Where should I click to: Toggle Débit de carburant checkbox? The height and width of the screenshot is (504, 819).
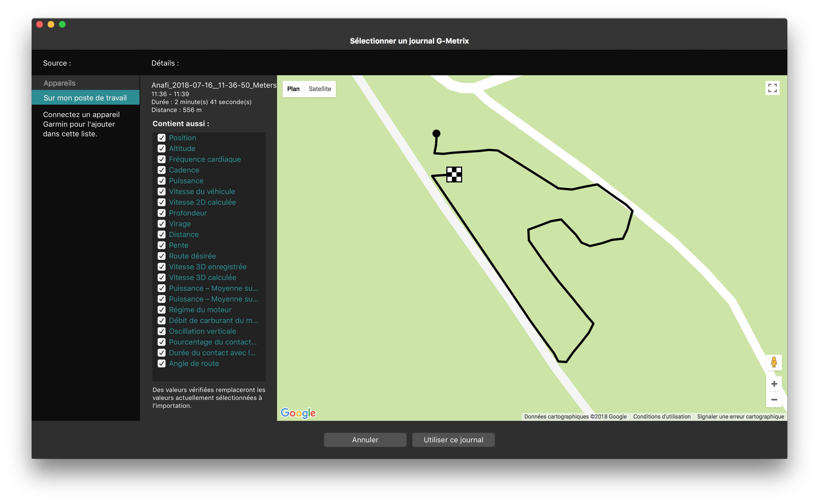tap(161, 320)
